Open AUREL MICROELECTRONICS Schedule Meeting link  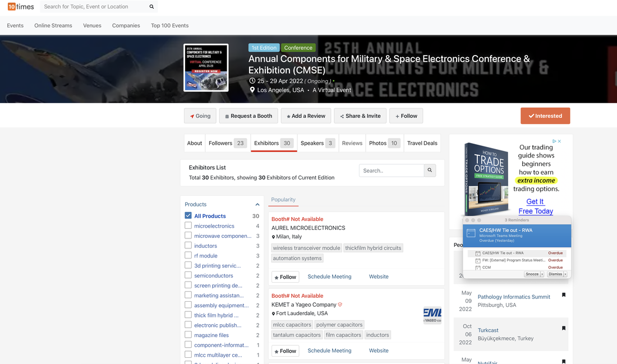coord(329,277)
